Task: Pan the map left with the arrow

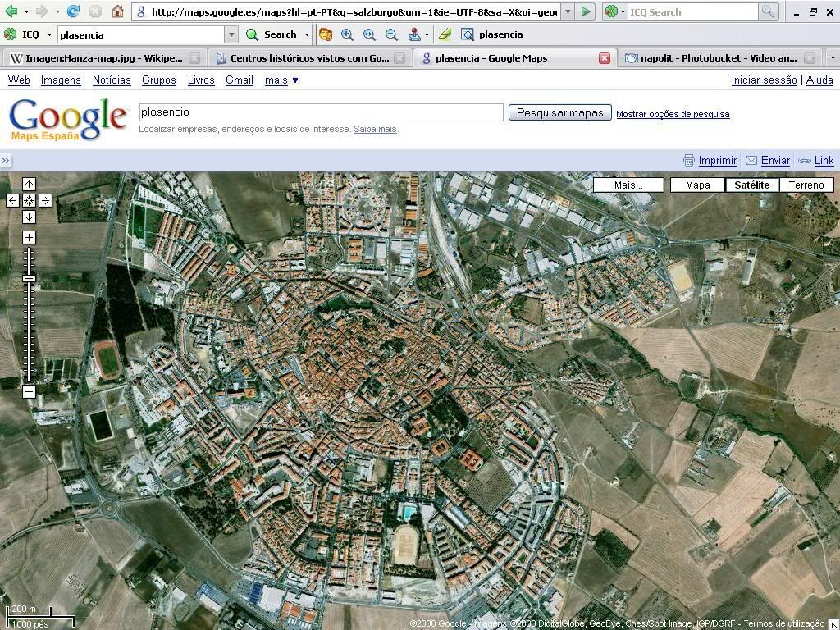Action: click(12, 200)
